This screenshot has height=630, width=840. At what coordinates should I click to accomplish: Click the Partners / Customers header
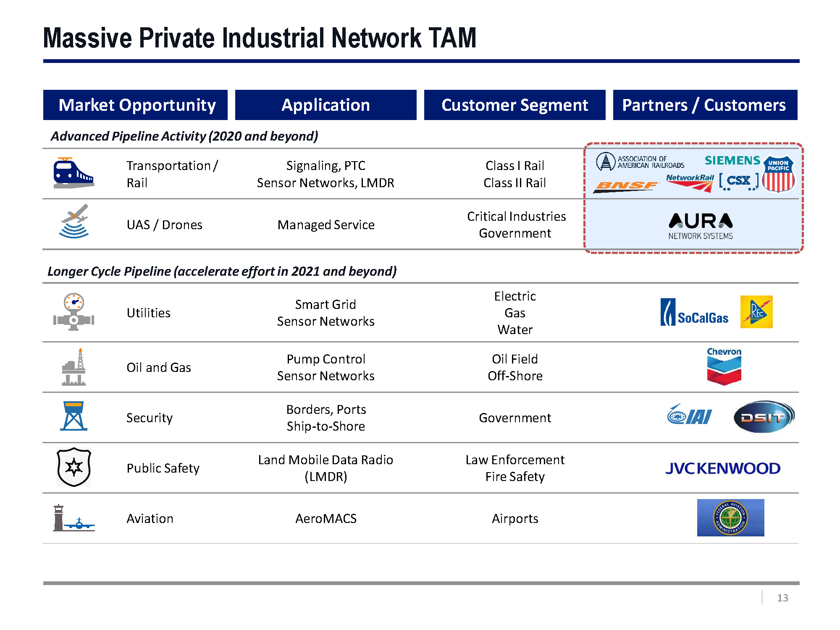pos(704,105)
